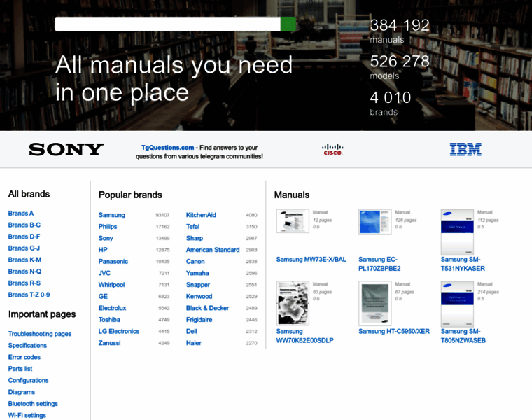Open Brands D-F list

(24, 237)
